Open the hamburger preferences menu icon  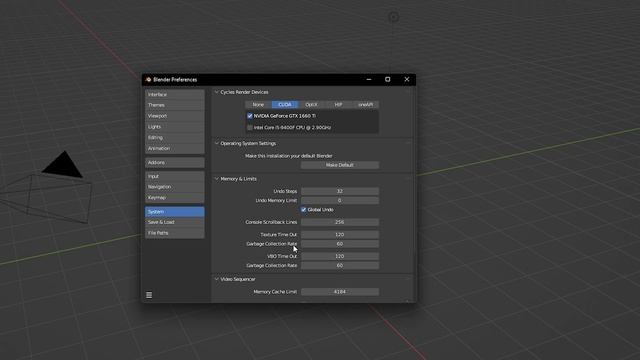(149, 295)
